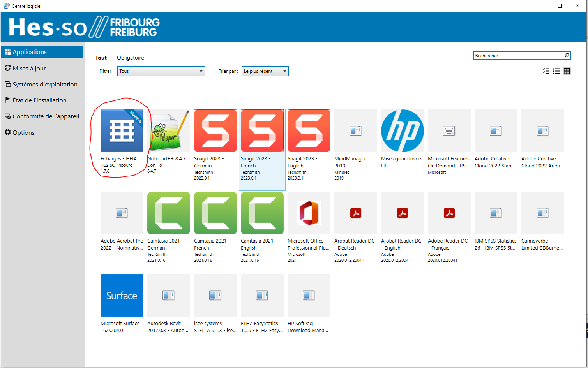Image resolution: width=588 pixels, height=368 pixels.
Task: Select the Snagit 2023 - English icon
Action: 309,131
